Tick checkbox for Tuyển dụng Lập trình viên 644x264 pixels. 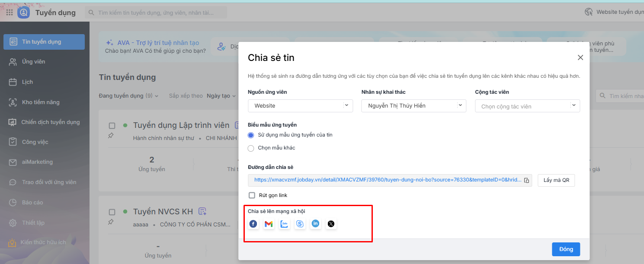click(x=112, y=126)
